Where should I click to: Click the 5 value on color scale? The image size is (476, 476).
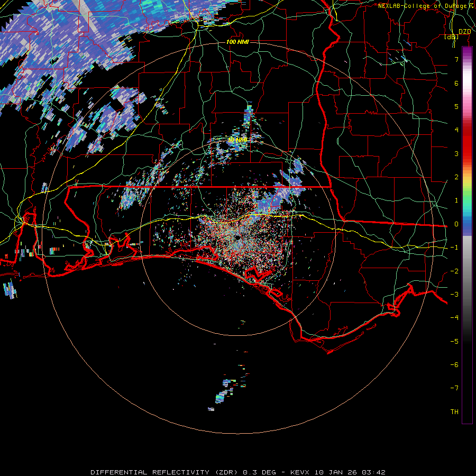(456, 106)
